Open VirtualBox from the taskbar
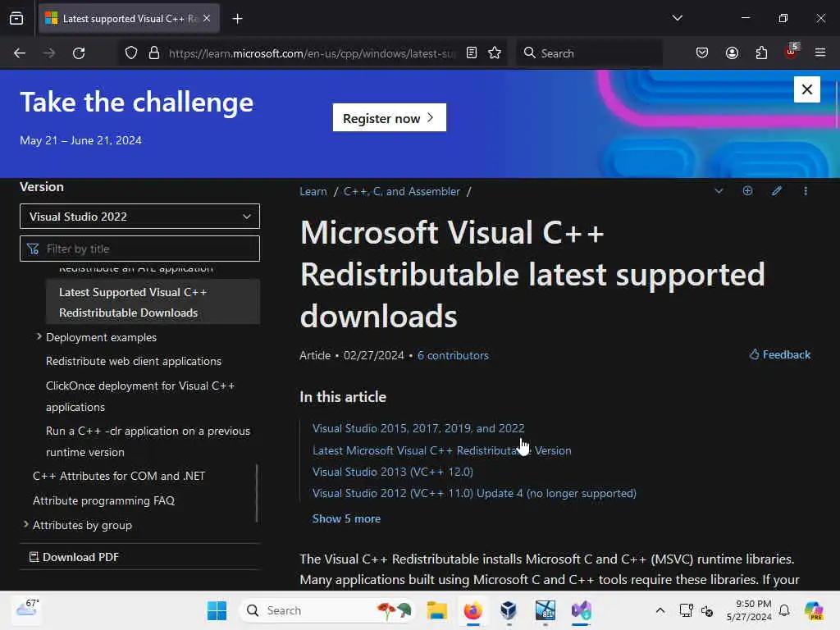Screen dimensions: 840x630 point(509,610)
